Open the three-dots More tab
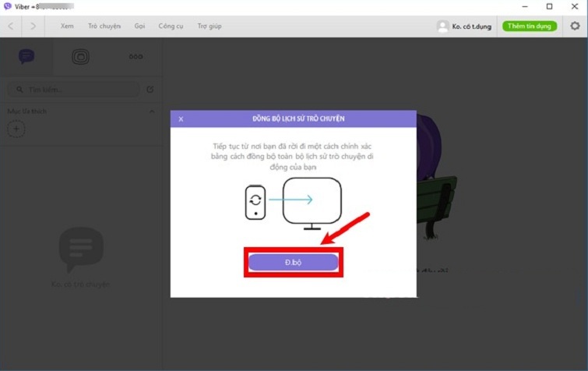The height and width of the screenshot is (371, 588). coord(136,56)
